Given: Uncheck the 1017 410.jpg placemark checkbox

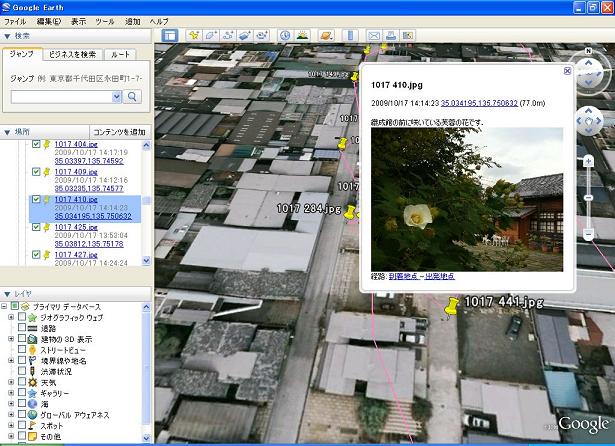Looking at the screenshot, I should tap(36, 199).
